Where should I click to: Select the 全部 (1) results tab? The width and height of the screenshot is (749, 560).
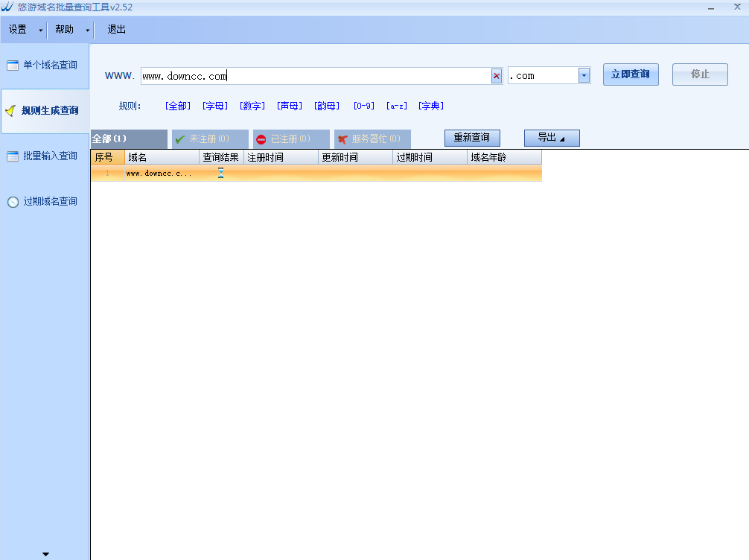click(x=129, y=139)
